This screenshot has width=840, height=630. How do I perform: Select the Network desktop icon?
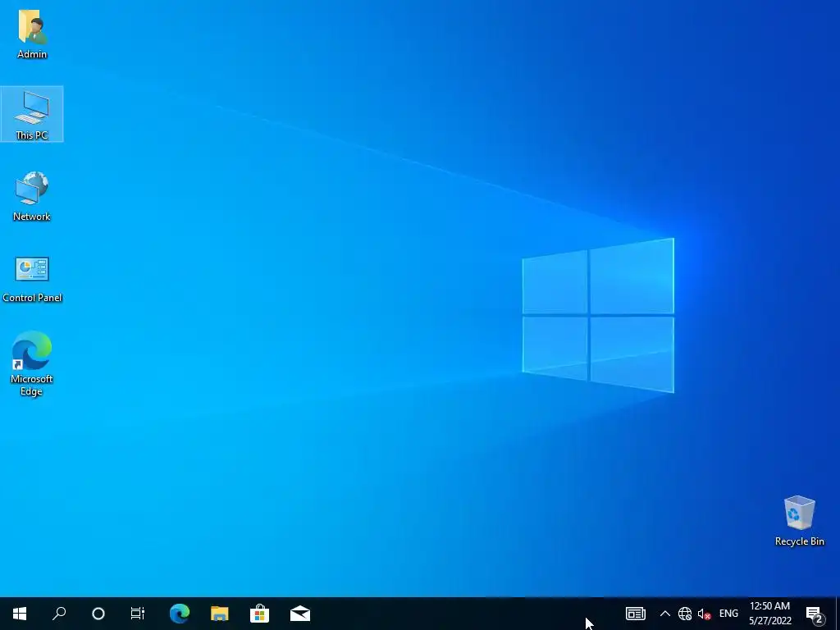pos(32,196)
